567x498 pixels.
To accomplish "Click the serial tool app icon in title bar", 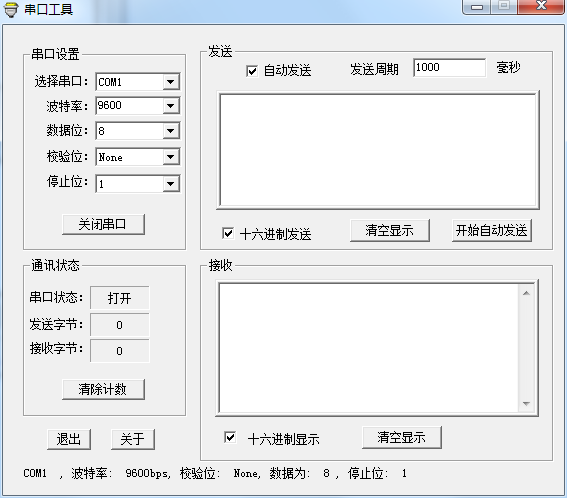I will click(10, 10).
